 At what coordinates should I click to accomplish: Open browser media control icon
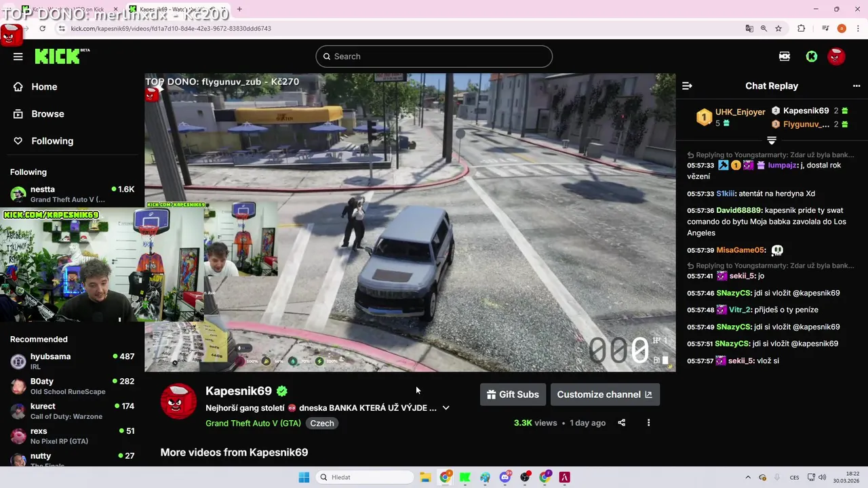[825, 28]
